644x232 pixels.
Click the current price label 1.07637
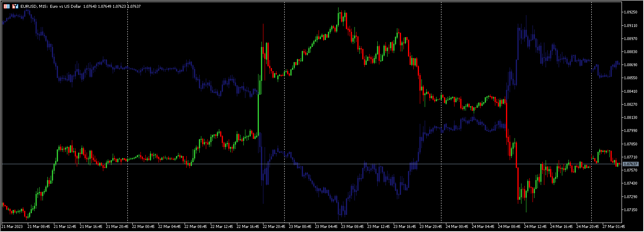tap(631, 164)
